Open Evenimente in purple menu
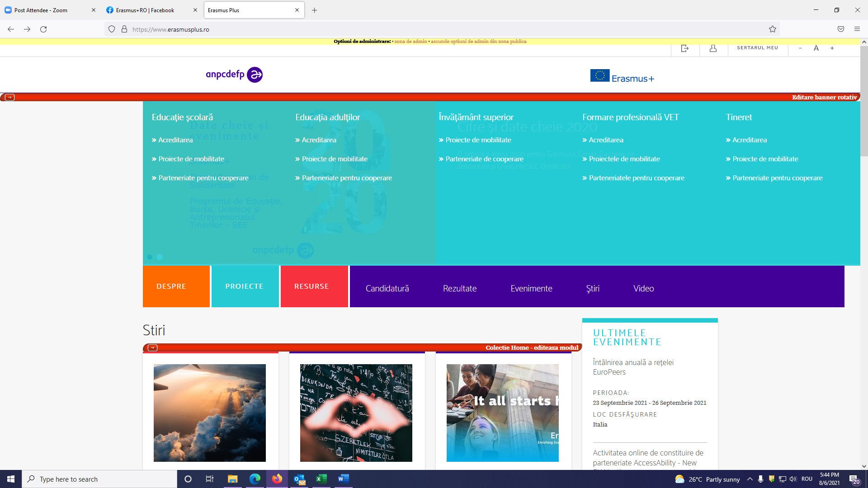868x488 pixels. click(x=532, y=288)
